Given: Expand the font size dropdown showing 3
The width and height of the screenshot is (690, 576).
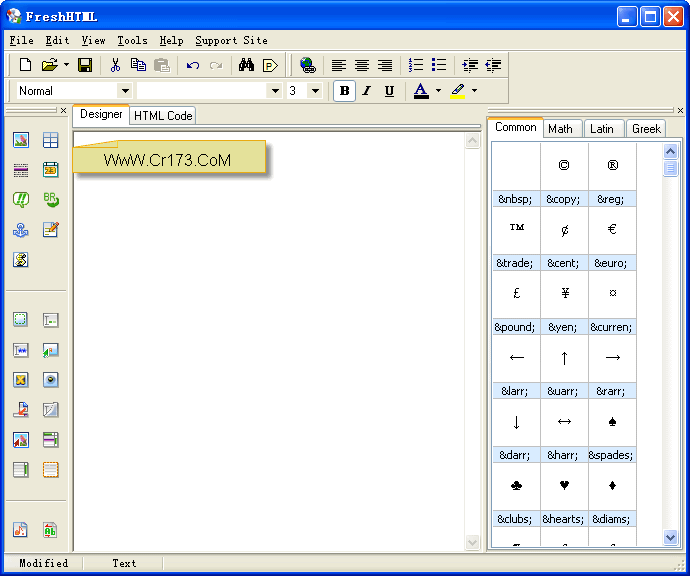Looking at the screenshot, I should click(315, 91).
